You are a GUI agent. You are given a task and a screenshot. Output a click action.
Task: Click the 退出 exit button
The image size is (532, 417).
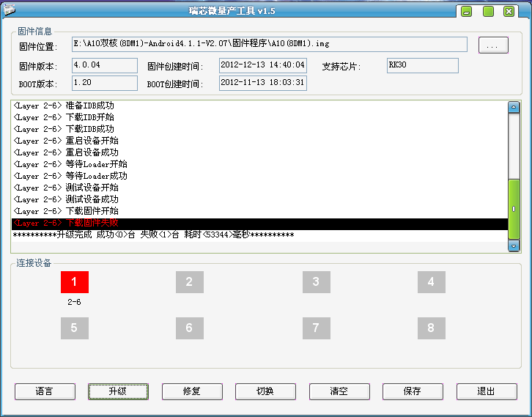487,391
